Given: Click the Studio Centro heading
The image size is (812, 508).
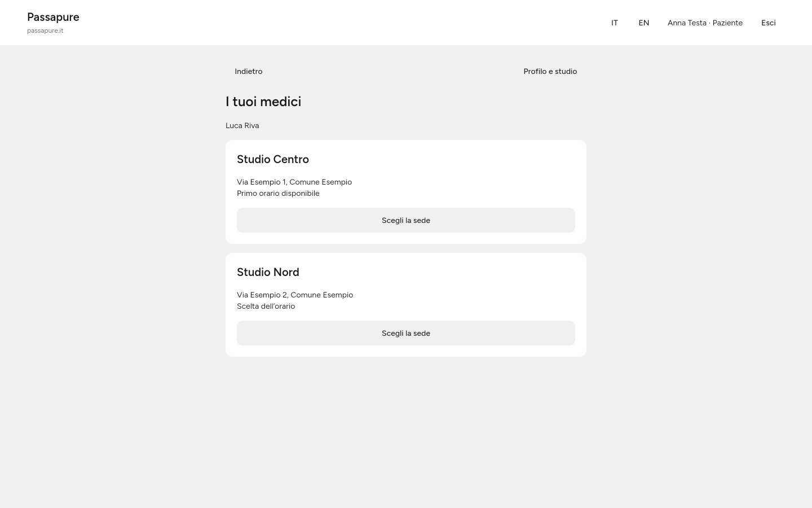Looking at the screenshot, I should pos(273,159).
